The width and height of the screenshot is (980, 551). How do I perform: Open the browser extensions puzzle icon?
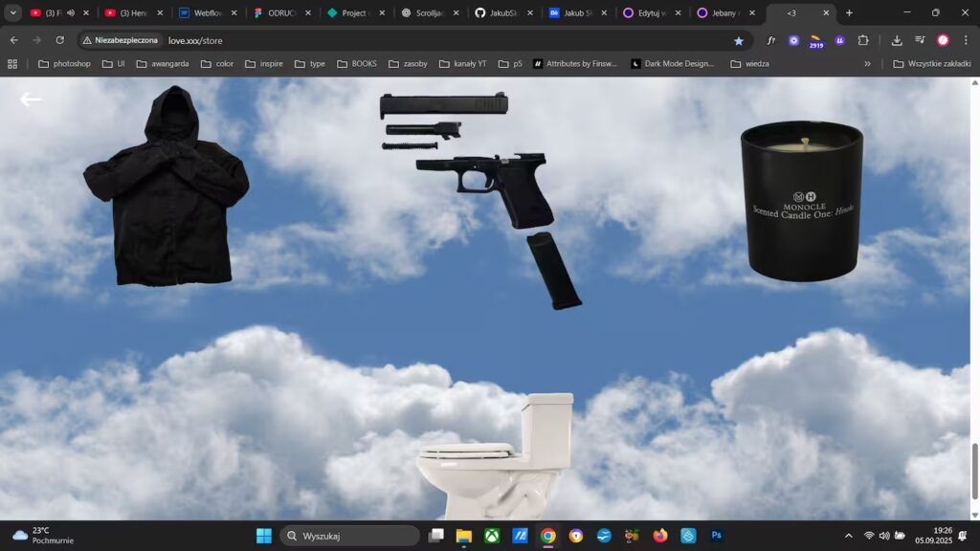pyautogui.click(x=862, y=41)
